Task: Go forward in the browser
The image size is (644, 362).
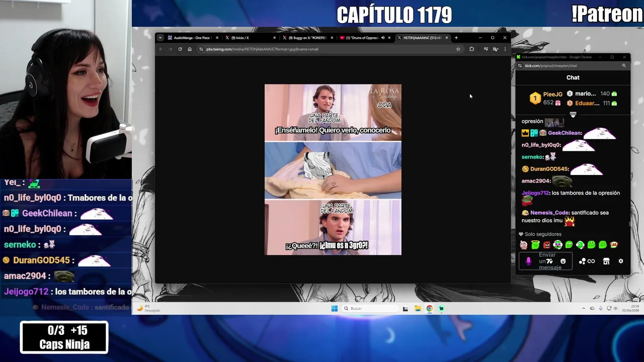Action: [170, 49]
